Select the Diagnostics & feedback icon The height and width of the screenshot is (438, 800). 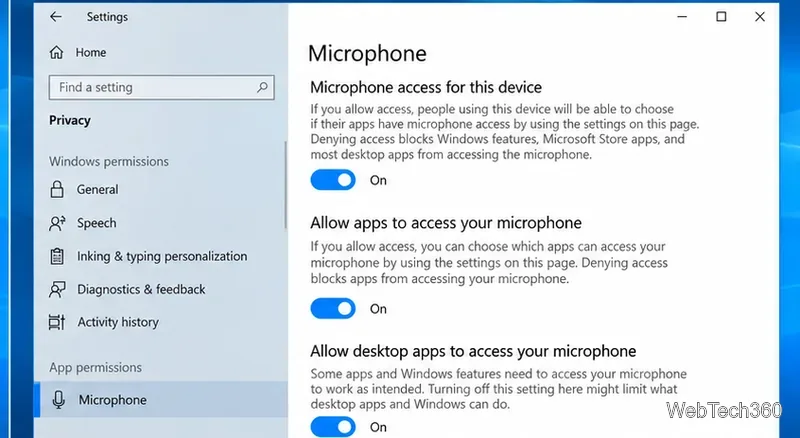(x=57, y=289)
